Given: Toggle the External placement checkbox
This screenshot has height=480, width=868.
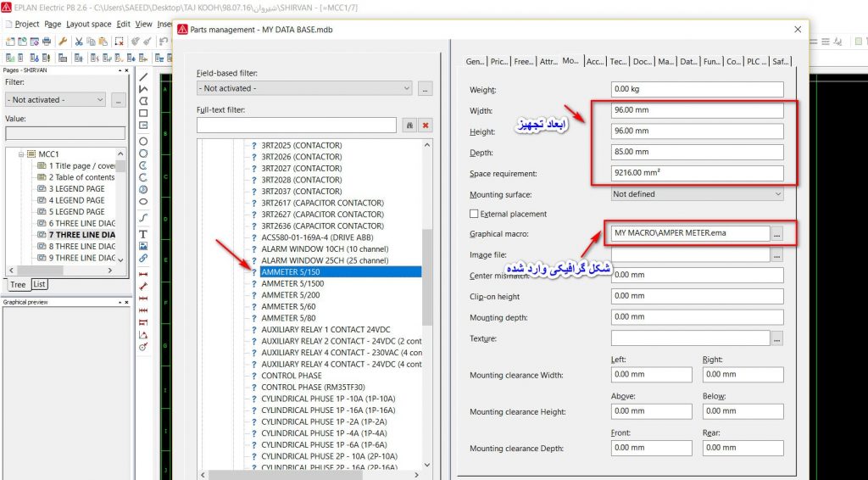Looking at the screenshot, I should click(474, 214).
